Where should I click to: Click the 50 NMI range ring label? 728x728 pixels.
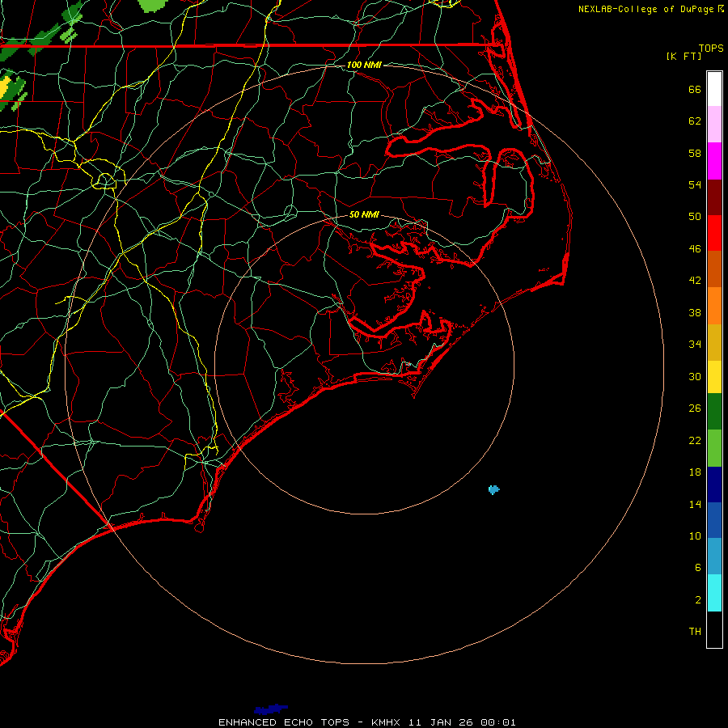click(364, 215)
